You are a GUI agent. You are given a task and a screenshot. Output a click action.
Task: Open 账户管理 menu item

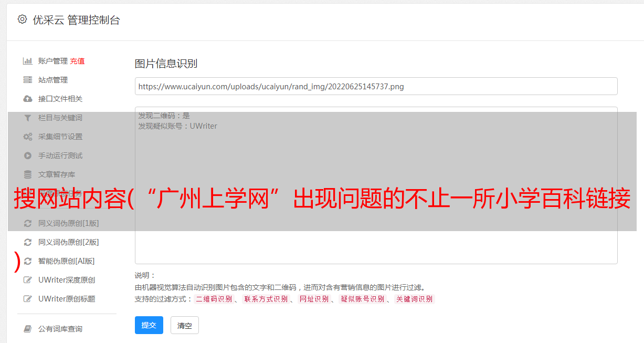(53, 61)
